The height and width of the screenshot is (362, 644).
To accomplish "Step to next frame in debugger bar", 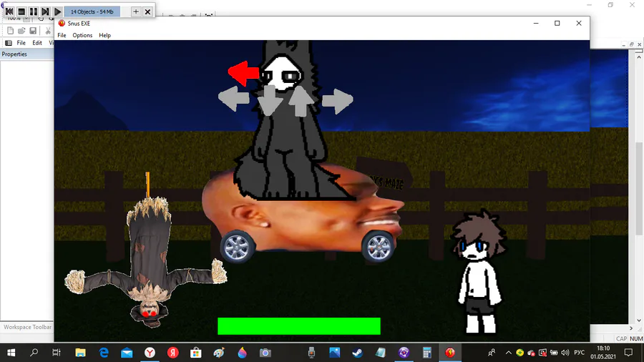I will [45, 12].
